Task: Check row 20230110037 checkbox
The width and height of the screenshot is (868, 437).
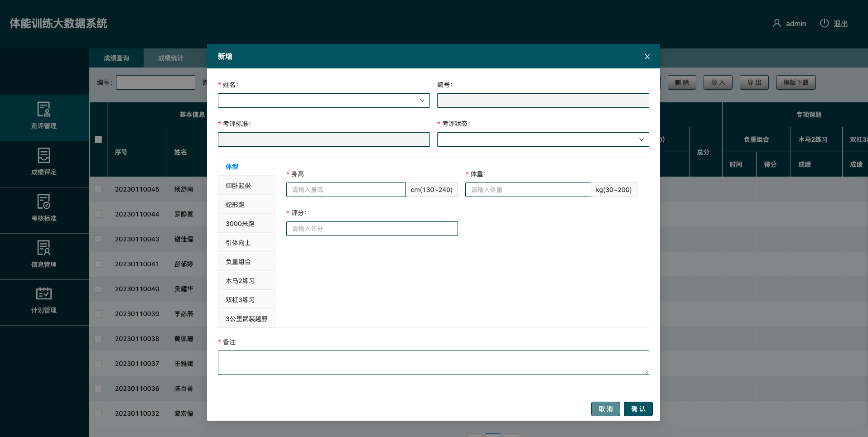Action: click(x=98, y=364)
